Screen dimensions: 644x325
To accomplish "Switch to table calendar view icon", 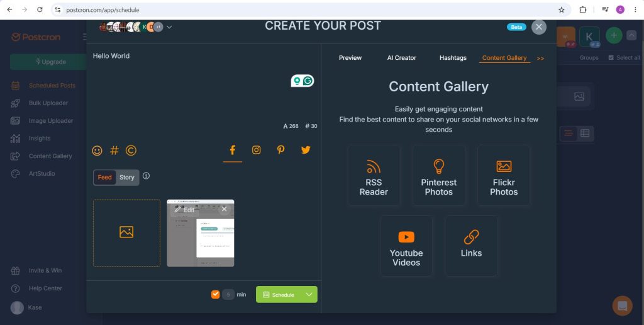I will pyautogui.click(x=585, y=134).
